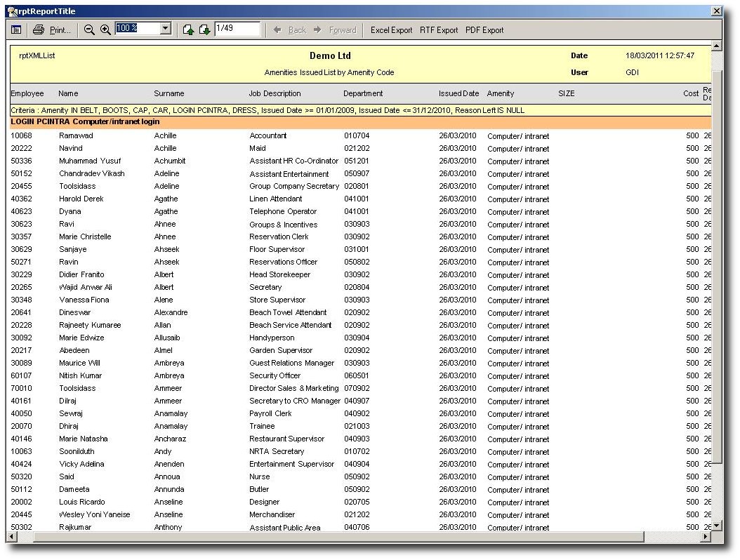Image resolution: width=740 pixels, height=560 pixels.
Task: Go to the next page arrow icon
Action: [x=204, y=30]
